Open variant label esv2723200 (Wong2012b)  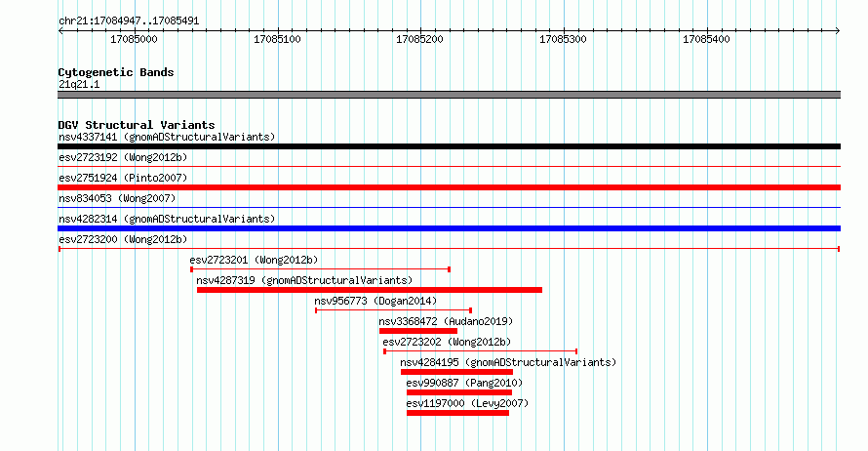[x=123, y=239]
